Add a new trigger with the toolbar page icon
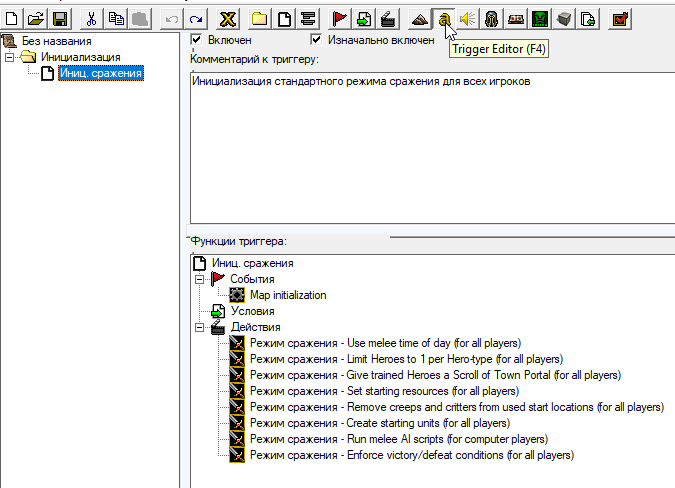 (x=284, y=19)
